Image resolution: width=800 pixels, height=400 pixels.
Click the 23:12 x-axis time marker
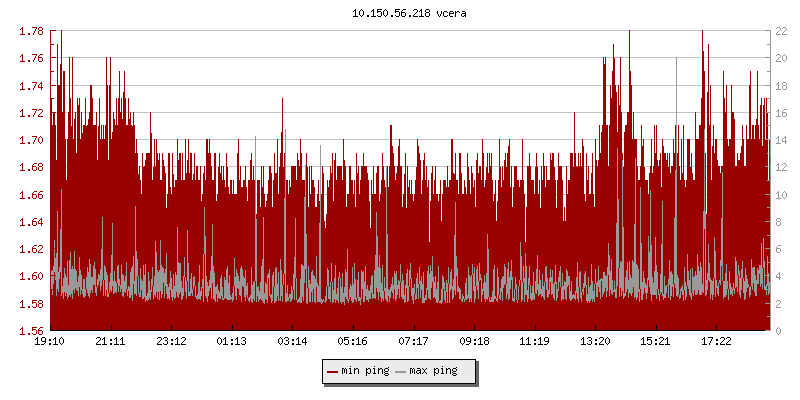point(171,342)
